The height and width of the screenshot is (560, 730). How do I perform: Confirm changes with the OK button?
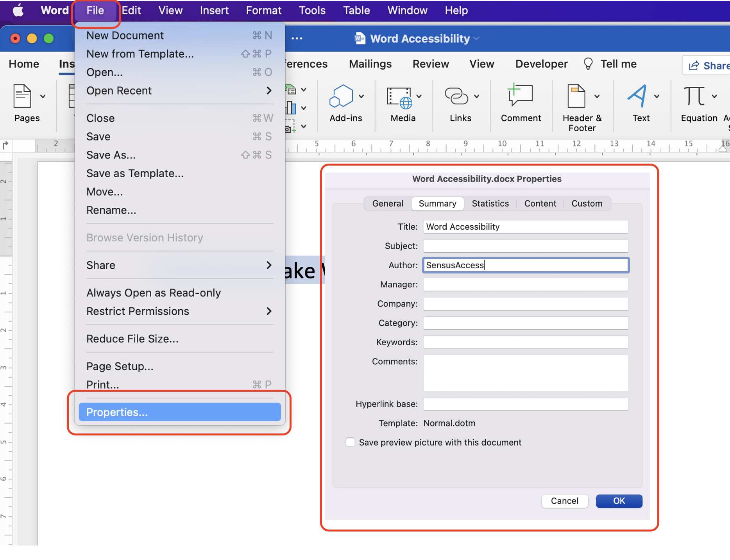click(x=619, y=501)
